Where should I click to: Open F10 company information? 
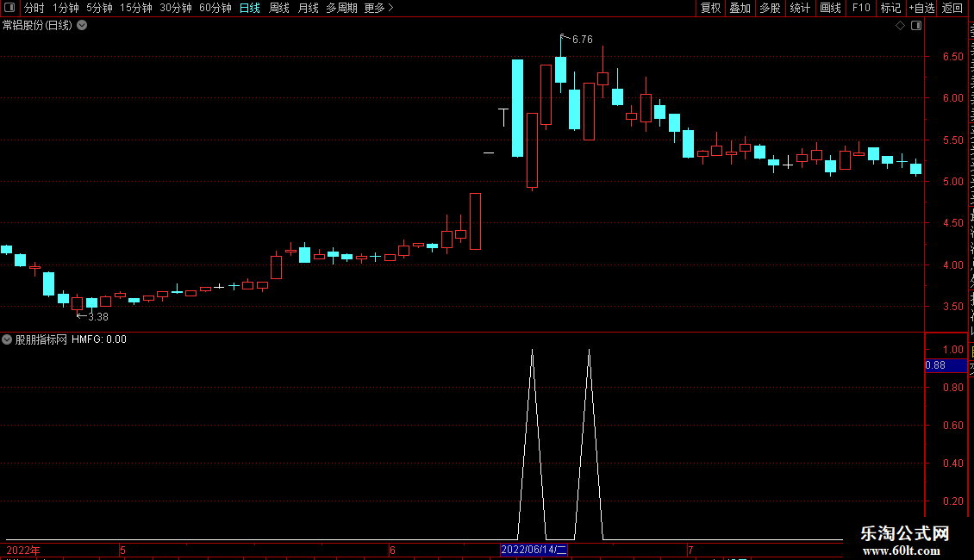click(861, 8)
